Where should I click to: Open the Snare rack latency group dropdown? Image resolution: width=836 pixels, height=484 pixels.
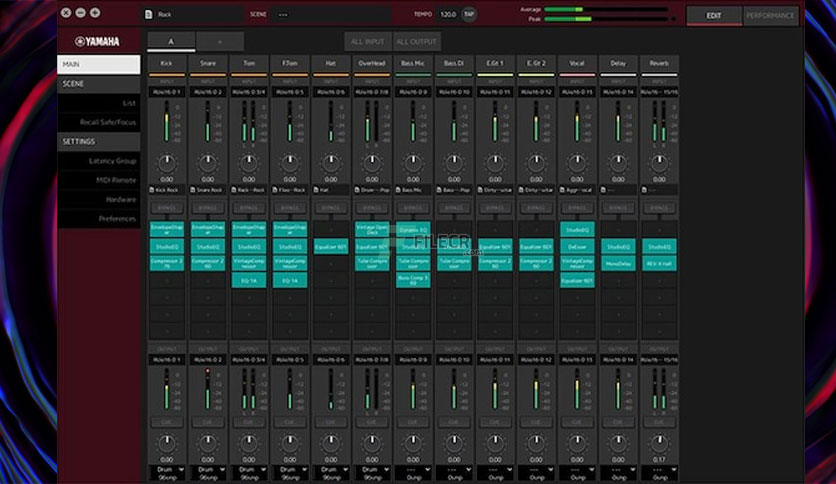tap(208, 473)
